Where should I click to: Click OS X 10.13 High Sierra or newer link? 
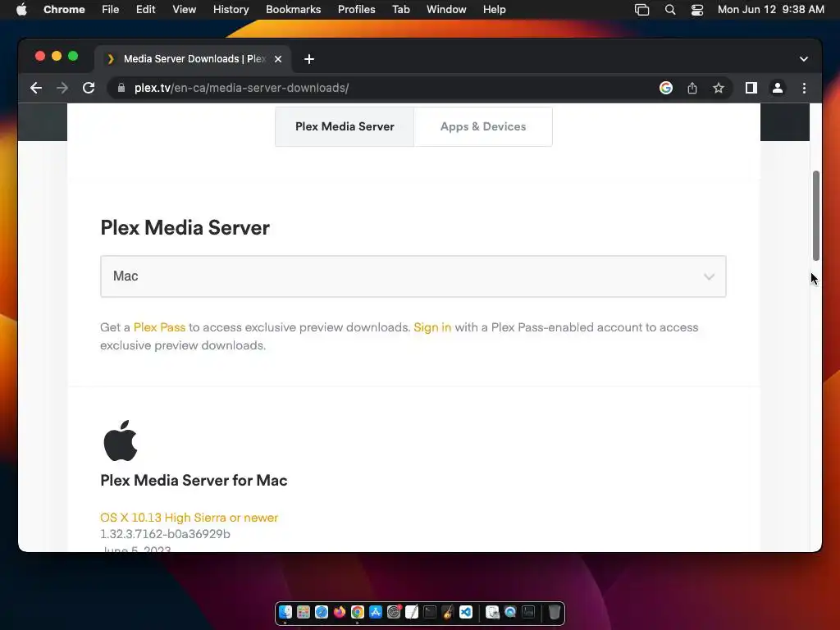coord(189,518)
